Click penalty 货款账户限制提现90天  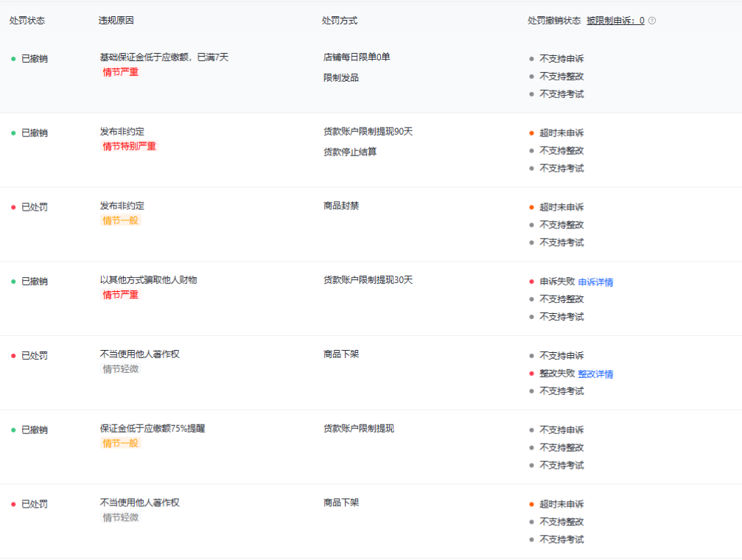tap(368, 132)
